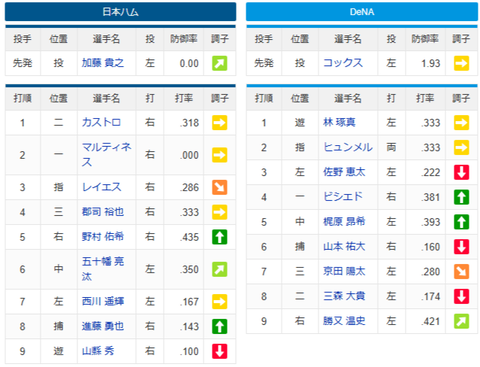Click batting average .160 for 山本 祐大

coord(431,247)
